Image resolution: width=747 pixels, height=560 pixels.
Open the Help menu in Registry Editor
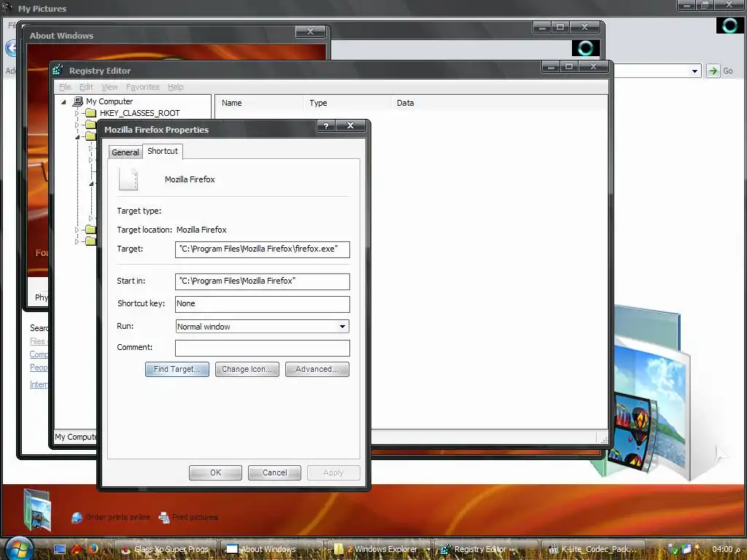[175, 87]
